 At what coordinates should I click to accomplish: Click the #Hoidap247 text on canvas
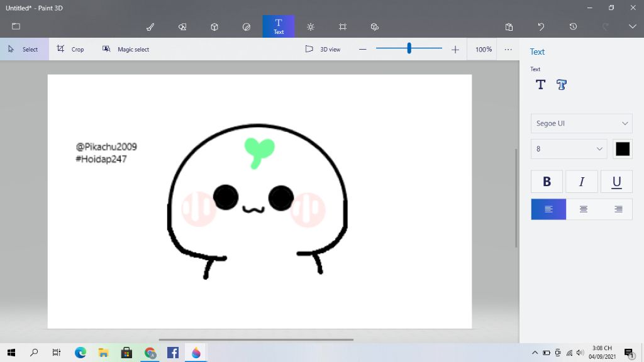(101, 159)
